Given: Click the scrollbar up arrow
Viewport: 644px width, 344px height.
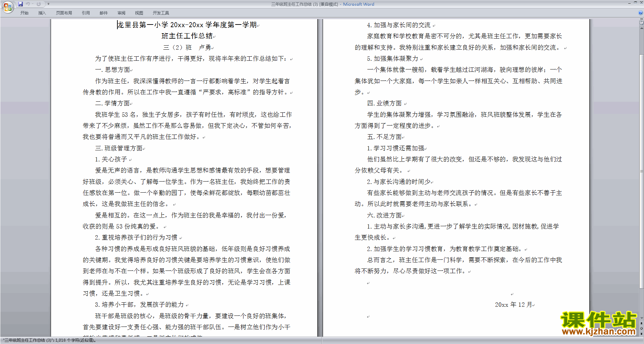Looking at the screenshot, I should (x=641, y=28).
